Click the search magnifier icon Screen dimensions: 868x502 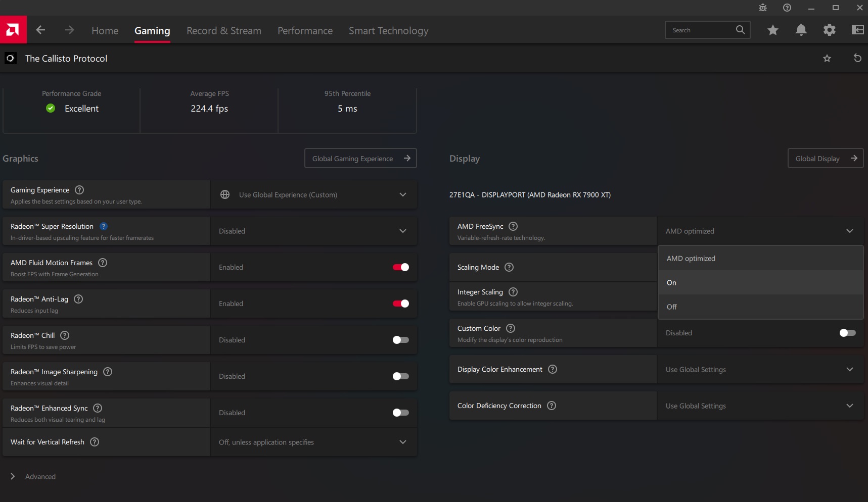pos(740,30)
